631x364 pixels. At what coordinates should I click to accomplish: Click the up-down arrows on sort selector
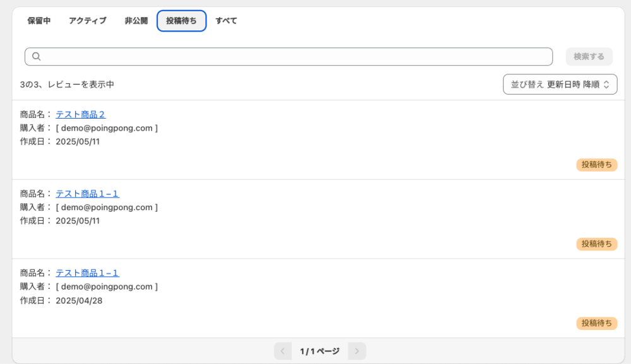(606, 85)
